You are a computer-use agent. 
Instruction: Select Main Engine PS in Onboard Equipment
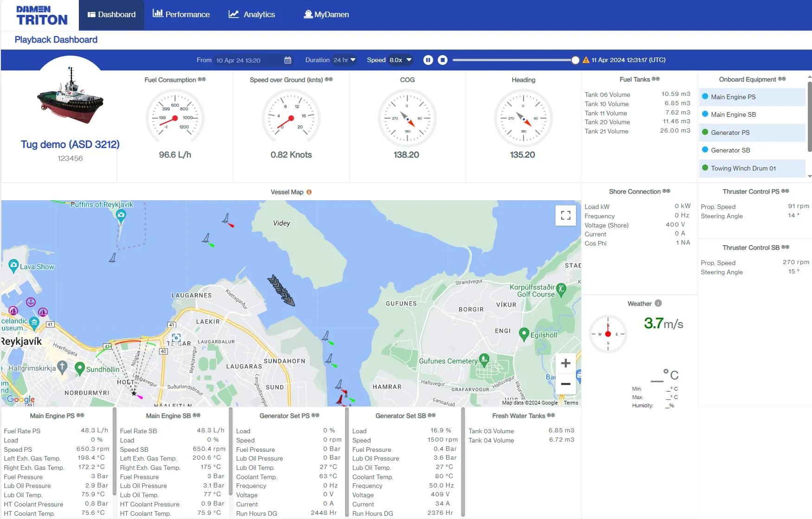[733, 97]
